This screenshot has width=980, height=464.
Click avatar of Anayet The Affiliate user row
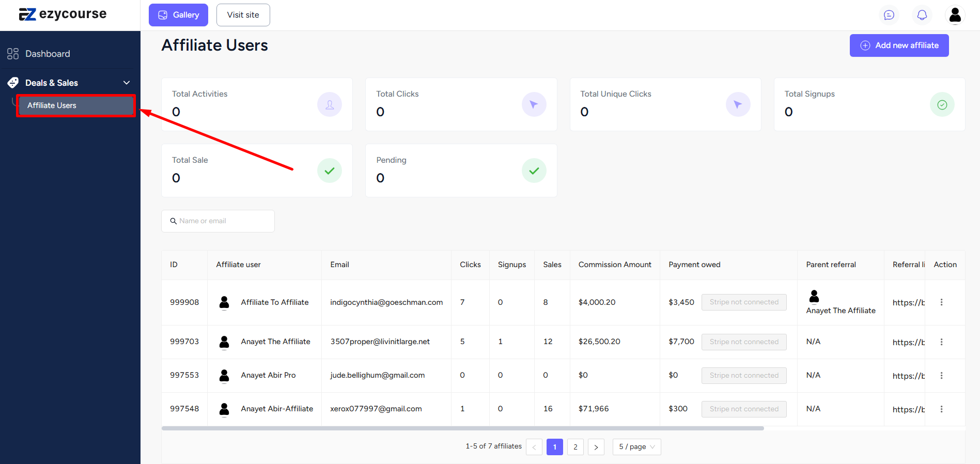(224, 342)
